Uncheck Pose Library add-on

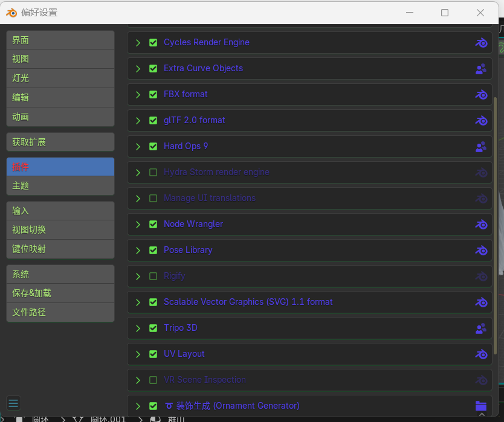[153, 250]
